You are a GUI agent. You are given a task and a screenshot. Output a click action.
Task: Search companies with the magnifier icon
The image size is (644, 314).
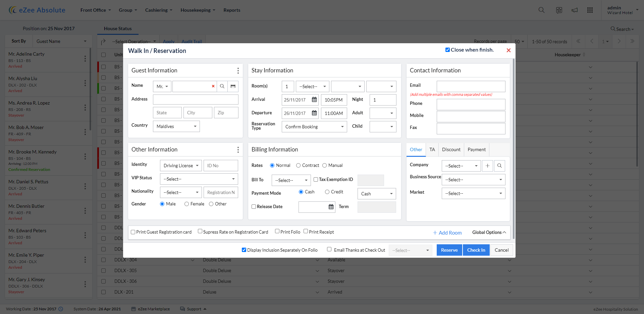[x=499, y=166]
